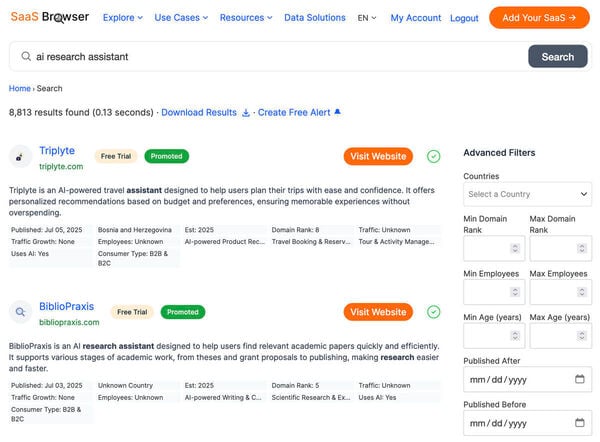The width and height of the screenshot is (600, 442).
Task: Adjust the Min Age stepper arrows
Action: [x=515, y=336]
